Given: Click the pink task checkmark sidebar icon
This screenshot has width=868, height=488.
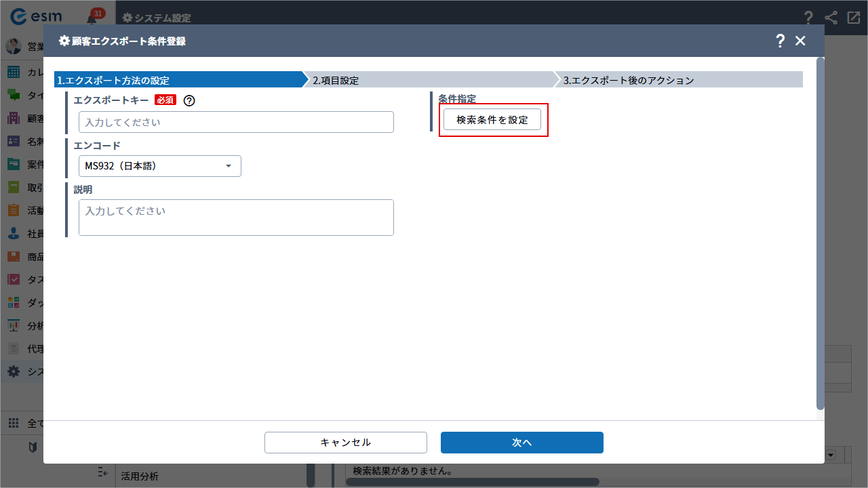Looking at the screenshot, I should [x=14, y=279].
